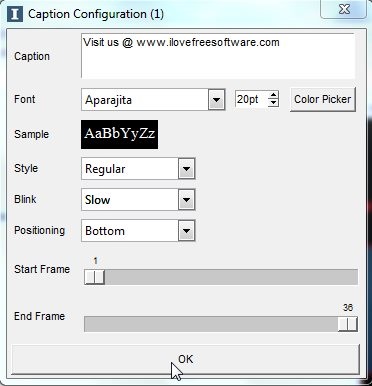Viewport: 372px width, 386px height.
Task: Open the Color Picker
Action: 323,99
